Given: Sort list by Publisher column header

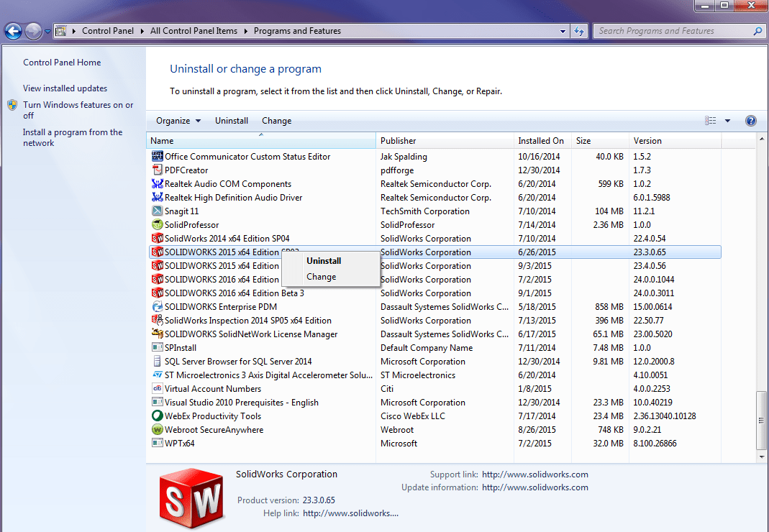Looking at the screenshot, I should pos(445,141).
